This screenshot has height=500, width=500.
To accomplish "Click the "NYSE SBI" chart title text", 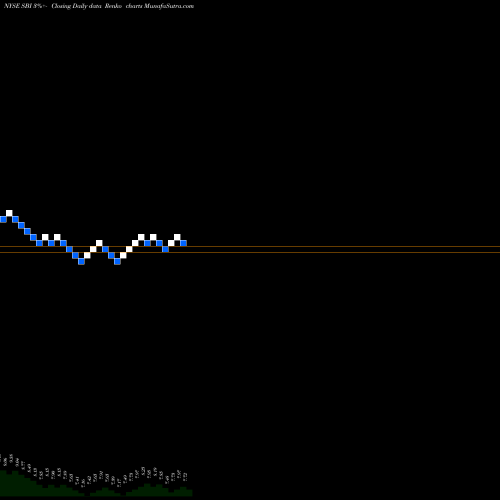I will (17, 6).
